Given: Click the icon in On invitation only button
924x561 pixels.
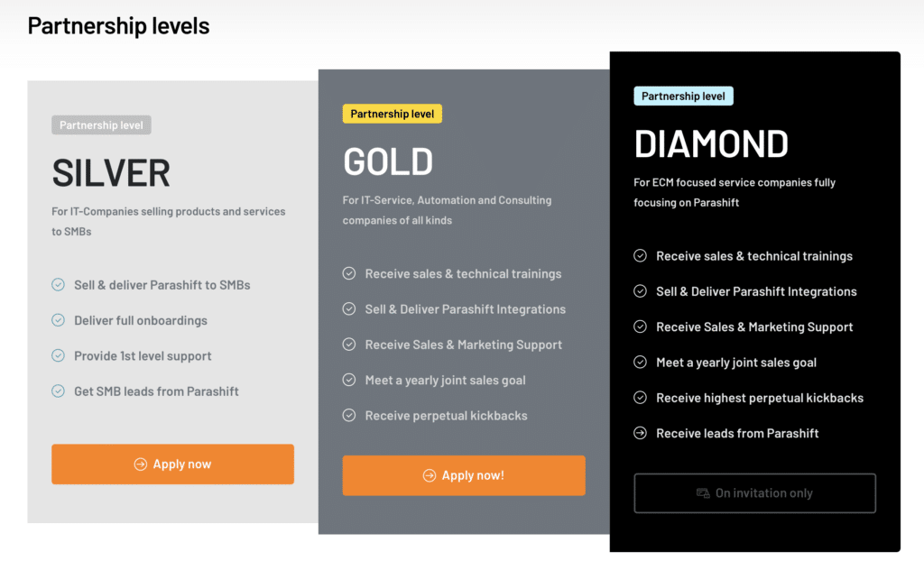Looking at the screenshot, I should (x=703, y=493).
